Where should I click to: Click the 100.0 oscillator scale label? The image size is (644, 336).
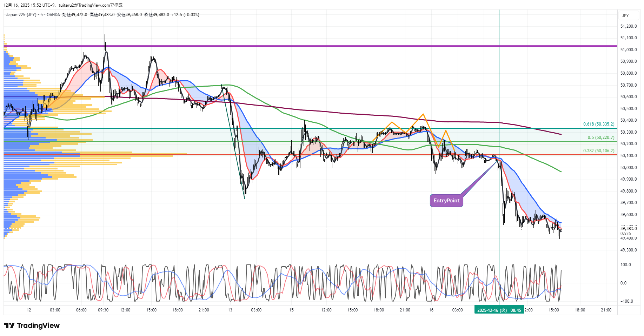pyautogui.click(x=625, y=265)
